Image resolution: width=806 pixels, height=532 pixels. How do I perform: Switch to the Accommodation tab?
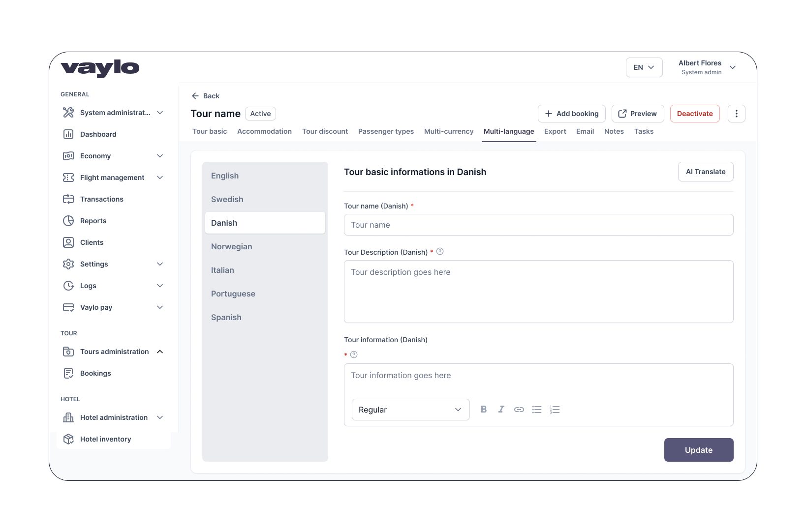[x=264, y=131]
